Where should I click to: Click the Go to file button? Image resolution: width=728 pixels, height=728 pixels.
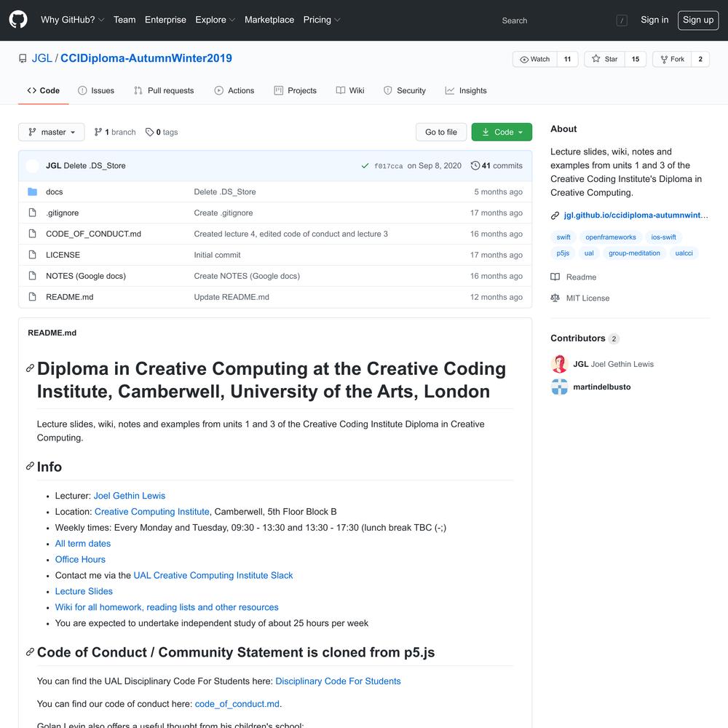tap(441, 132)
